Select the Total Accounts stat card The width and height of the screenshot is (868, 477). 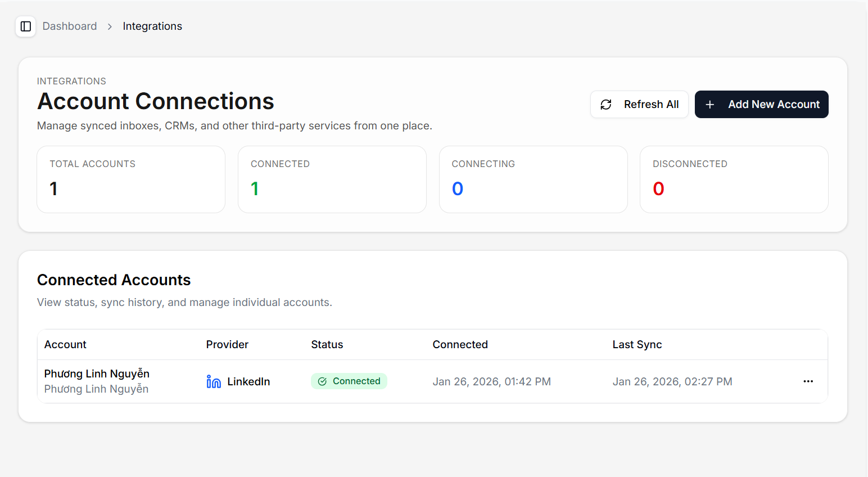click(130, 179)
